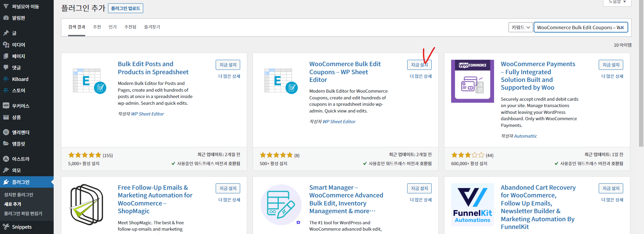Click the 퍼널모아 이동 funnel icon
This screenshot has width=644, height=234.
point(6,6)
